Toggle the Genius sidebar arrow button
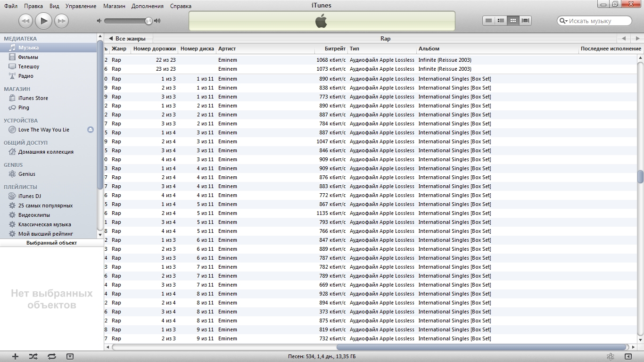Screen dimensions: 644x362 tap(628, 357)
